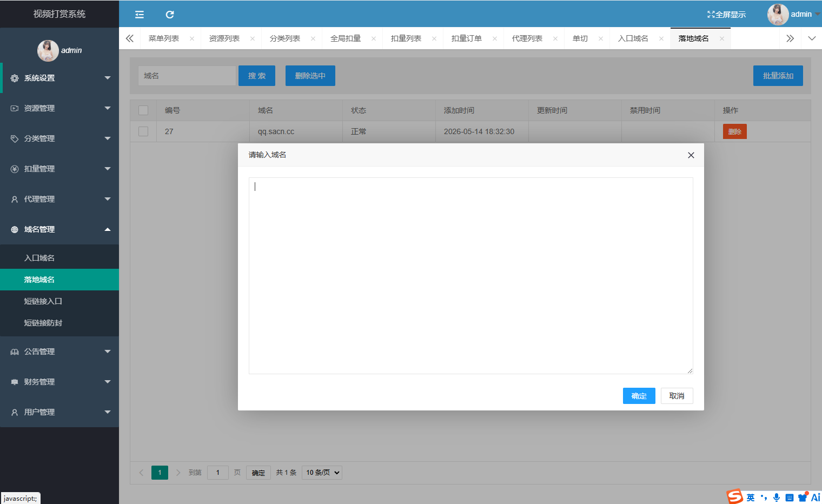Close the 菜单列表 tab

pyautogui.click(x=192, y=39)
